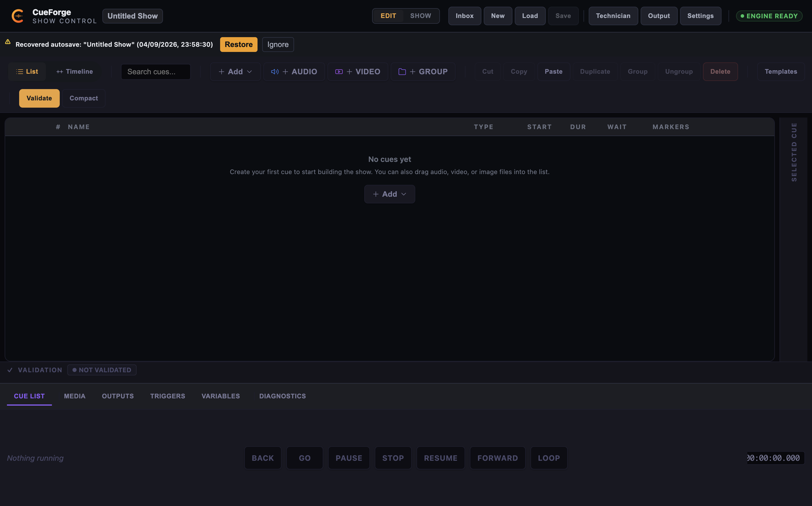This screenshot has height=506, width=812.
Task: Click Paste in the toolbar
Action: (x=554, y=72)
